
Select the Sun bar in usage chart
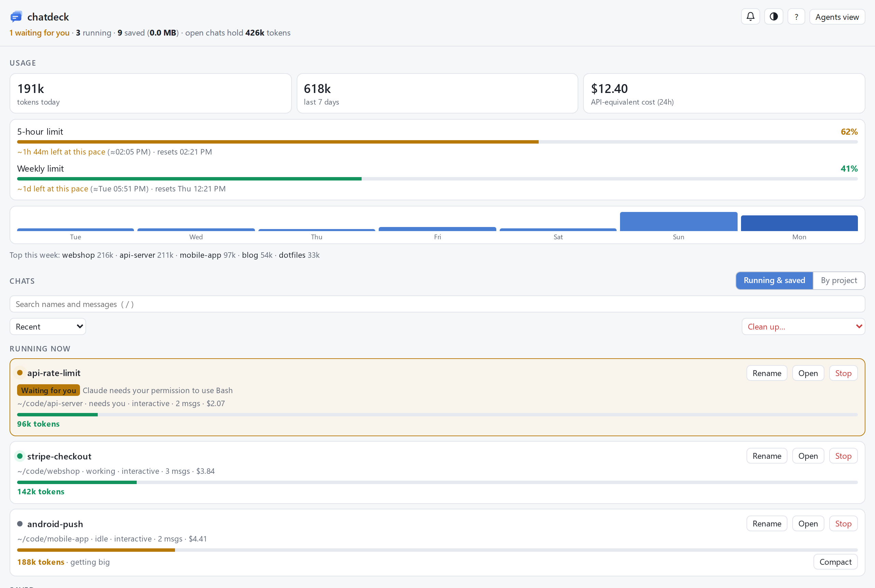[678, 222]
